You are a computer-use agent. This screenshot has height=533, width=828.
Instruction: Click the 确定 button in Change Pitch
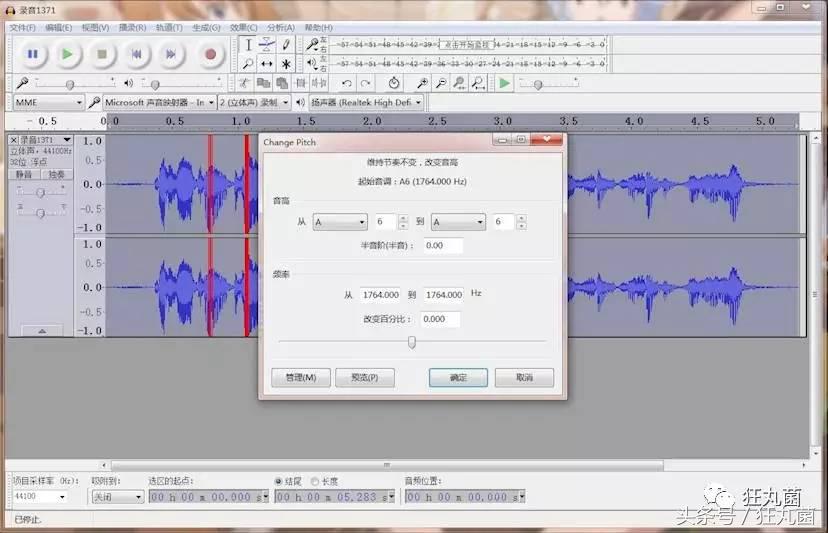pyautogui.click(x=458, y=378)
